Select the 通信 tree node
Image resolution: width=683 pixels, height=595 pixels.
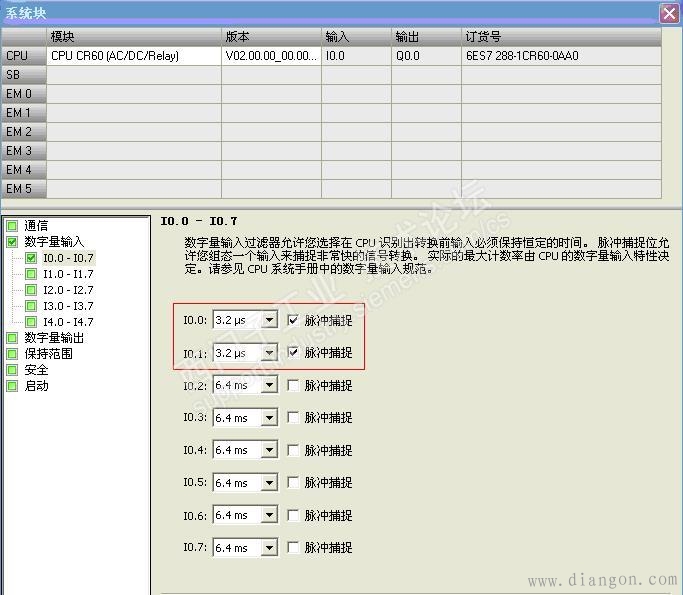(x=36, y=226)
